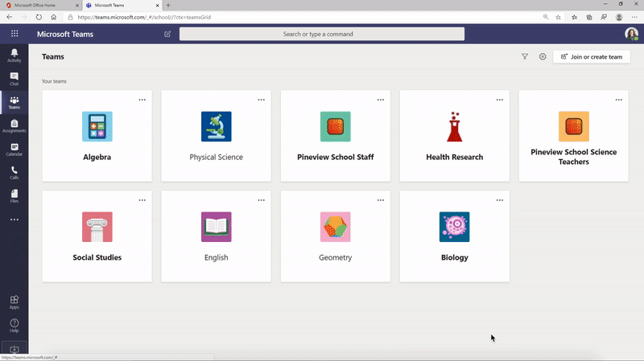Open the Help section in sidebar
The image size is (644, 361).
(14, 325)
